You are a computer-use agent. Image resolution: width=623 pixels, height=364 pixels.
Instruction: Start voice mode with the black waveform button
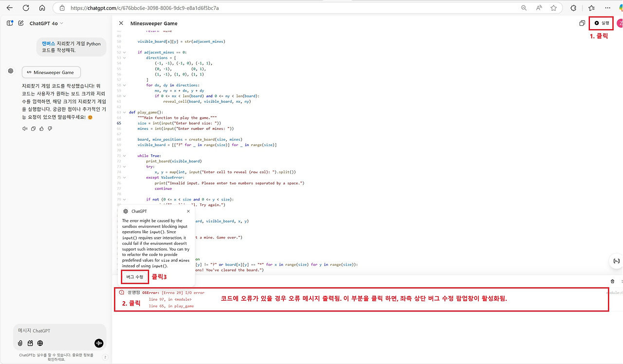click(x=99, y=343)
